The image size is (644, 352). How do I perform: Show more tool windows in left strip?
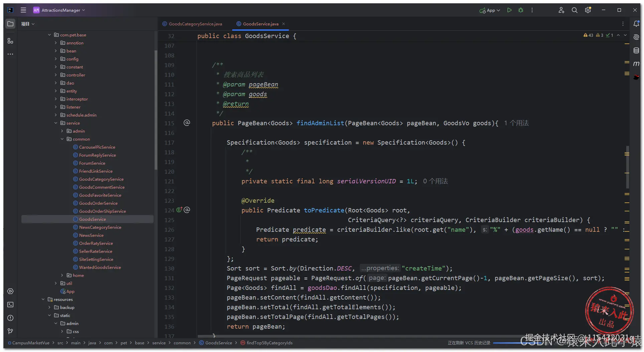[x=10, y=54]
